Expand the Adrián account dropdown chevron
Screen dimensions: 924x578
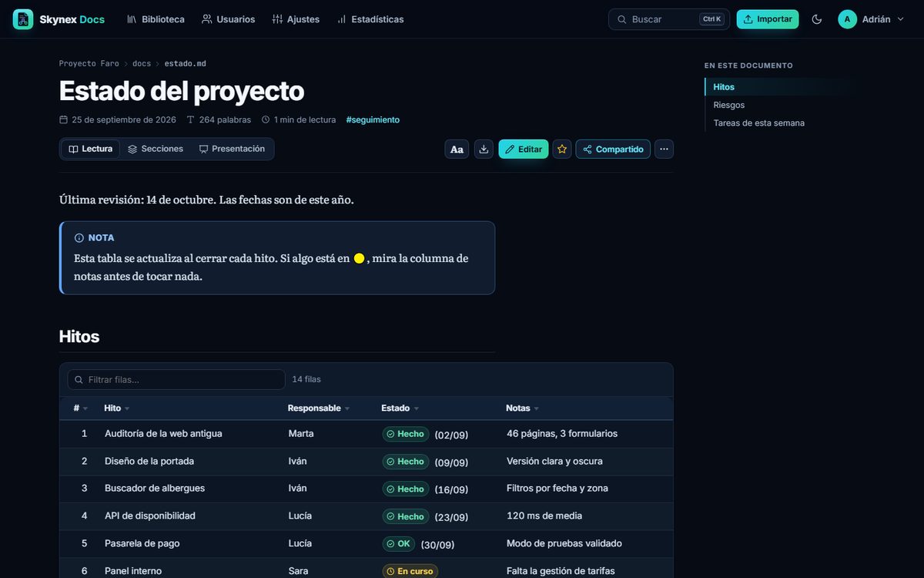[x=900, y=19]
